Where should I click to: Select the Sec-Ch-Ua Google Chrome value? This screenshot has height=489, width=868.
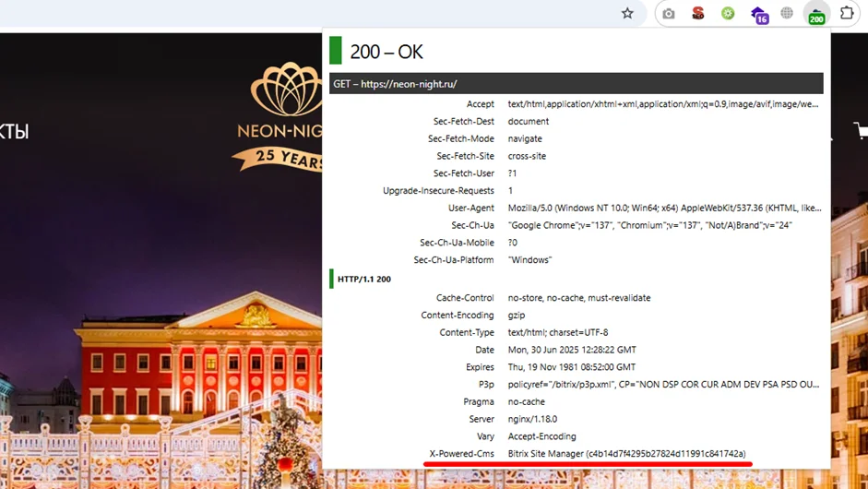650,225
